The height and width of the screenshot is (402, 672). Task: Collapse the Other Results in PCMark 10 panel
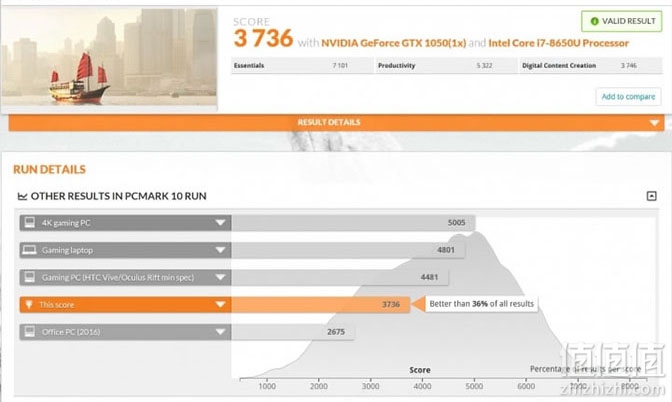[x=651, y=196]
